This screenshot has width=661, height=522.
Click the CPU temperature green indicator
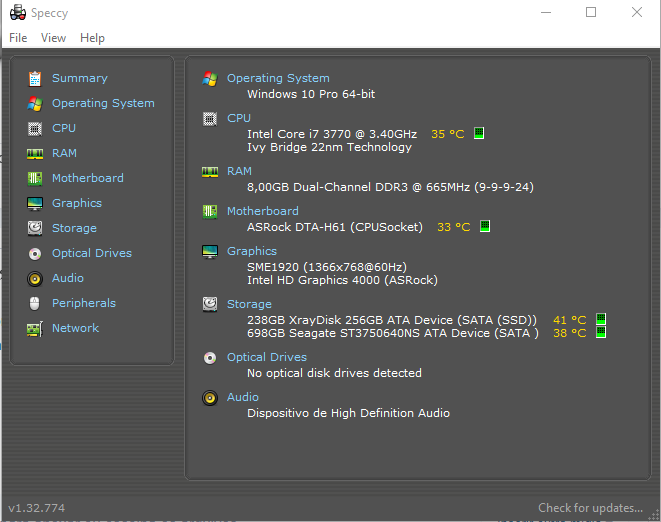(x=479, y=133)
